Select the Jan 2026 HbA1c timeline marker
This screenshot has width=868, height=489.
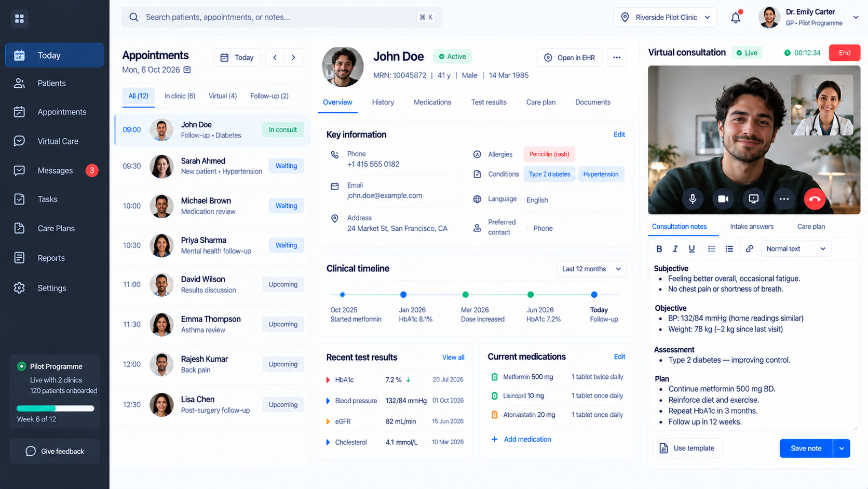[403, 295]
